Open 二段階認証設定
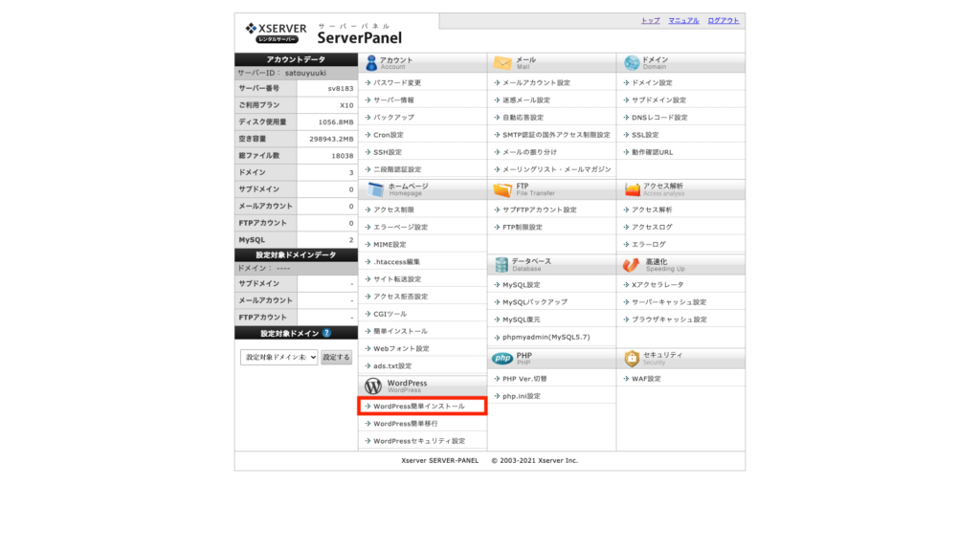This screenshot has width=980, height=551. (397, 169)
